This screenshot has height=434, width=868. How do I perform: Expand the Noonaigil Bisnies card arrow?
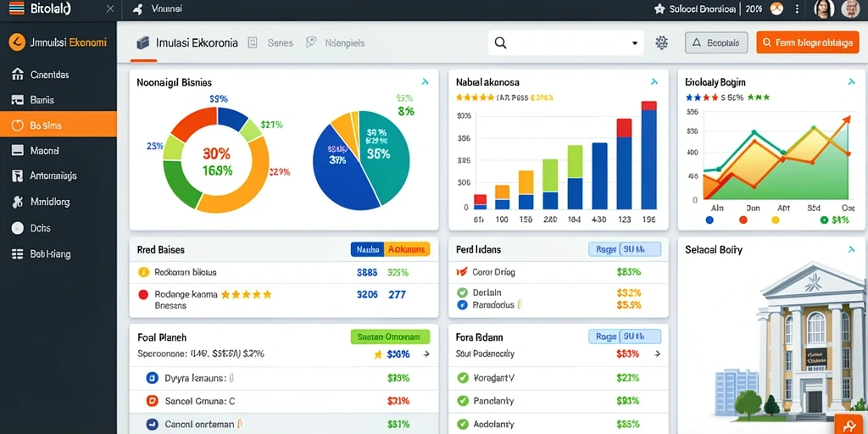[425, 82]
